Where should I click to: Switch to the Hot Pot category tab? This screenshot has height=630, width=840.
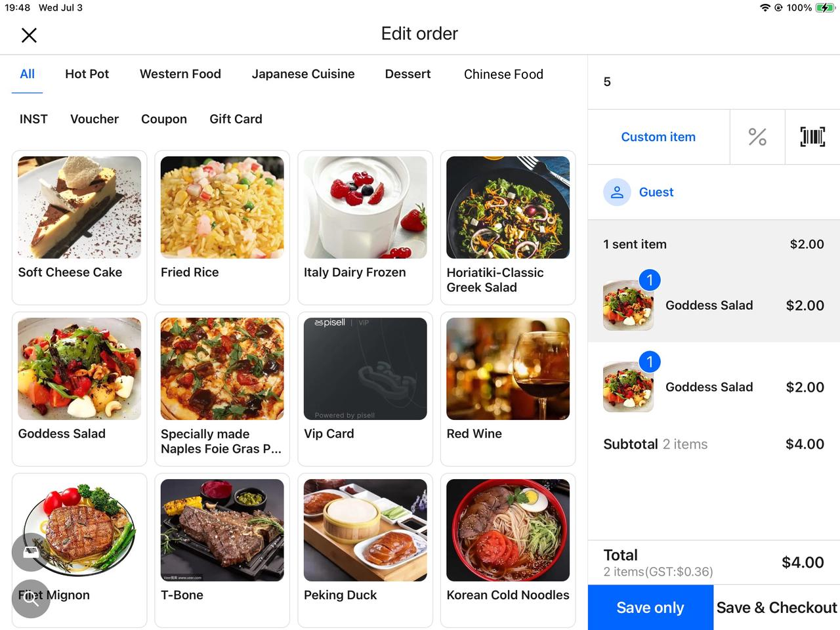[x=87, y=74]
